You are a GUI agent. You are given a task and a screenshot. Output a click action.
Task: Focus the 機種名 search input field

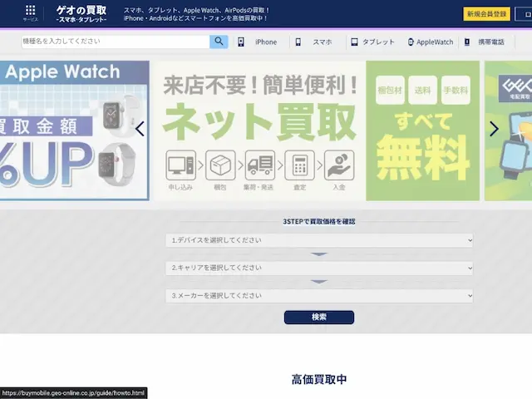116,42
